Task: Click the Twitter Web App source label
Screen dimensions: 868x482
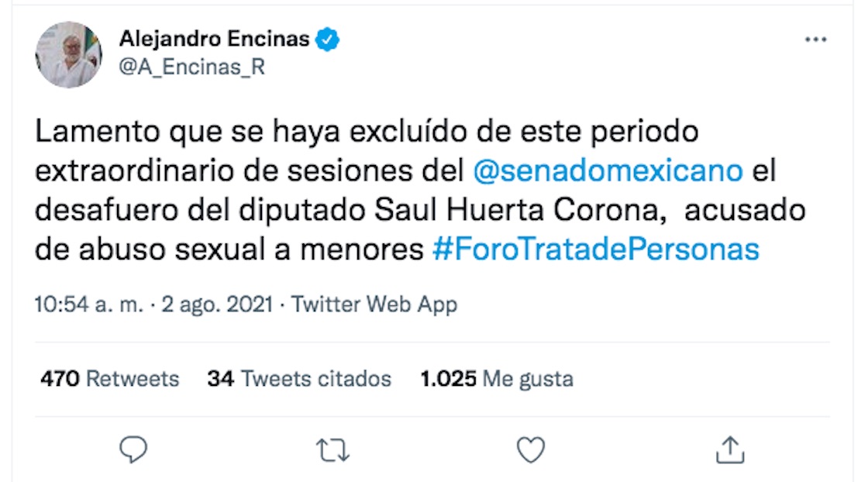Action: [374, 305]
